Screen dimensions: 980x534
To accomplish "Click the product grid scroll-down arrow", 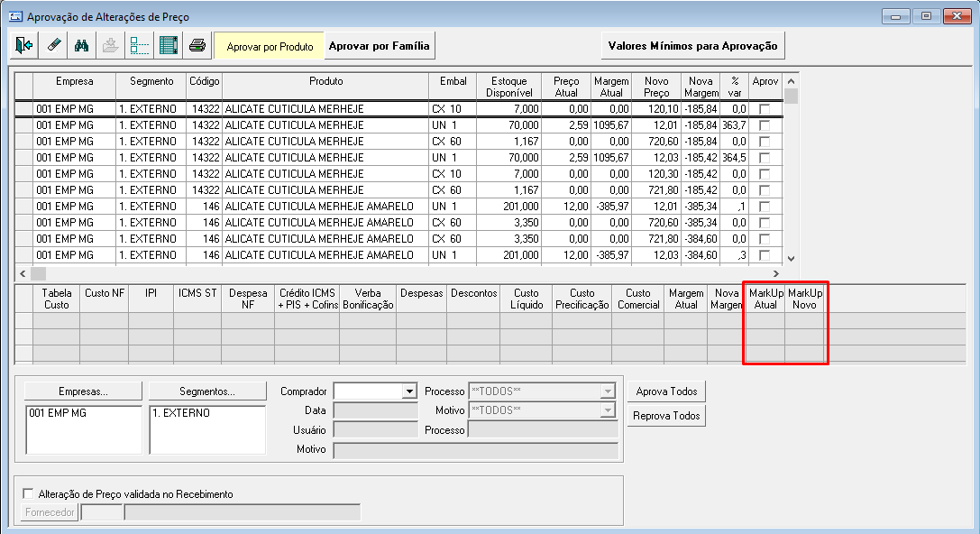I will click(x=791, y=258).
